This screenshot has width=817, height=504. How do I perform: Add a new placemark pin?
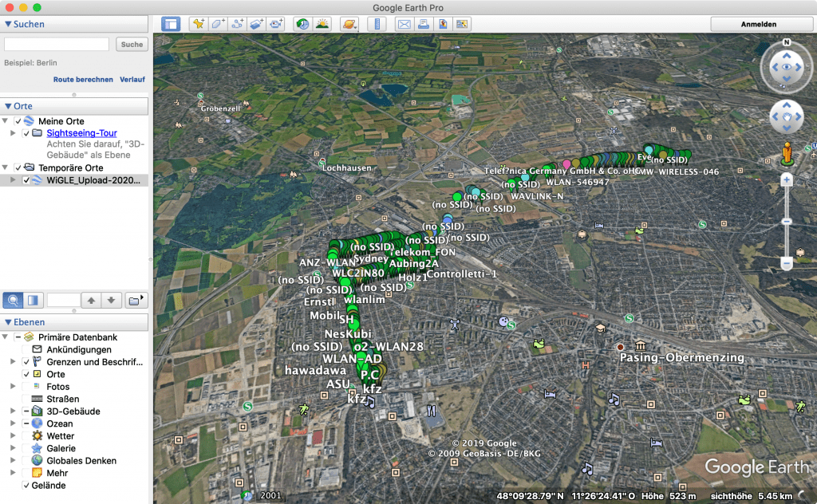point(199,24)
